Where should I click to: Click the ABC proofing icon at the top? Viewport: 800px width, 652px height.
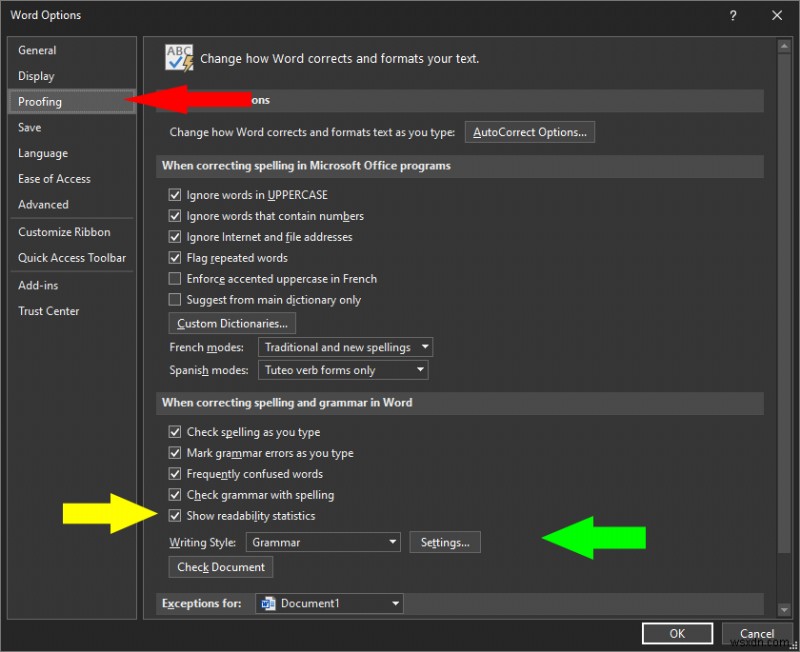tap(178, 58)
